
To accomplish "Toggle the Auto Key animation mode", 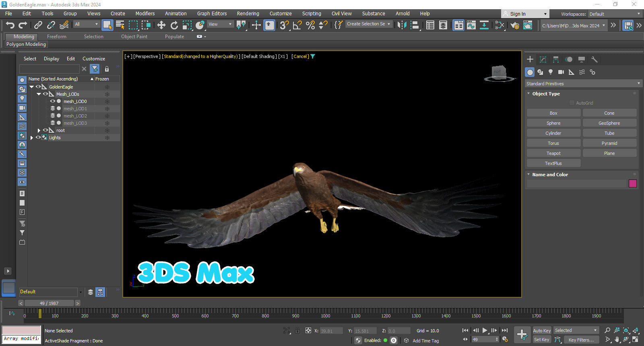I will coord(542,331).
